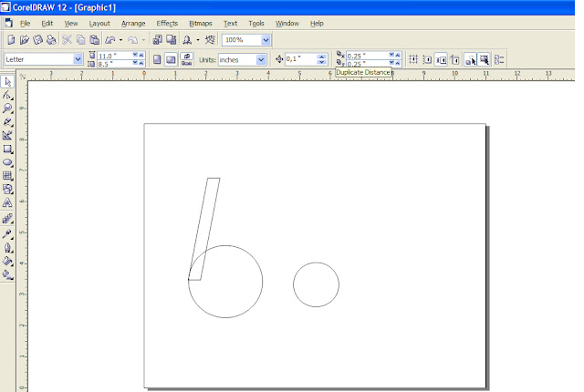Screen dimensions: 584x392
Task: Increase duplicate distance X value
Action: [398, 55]
